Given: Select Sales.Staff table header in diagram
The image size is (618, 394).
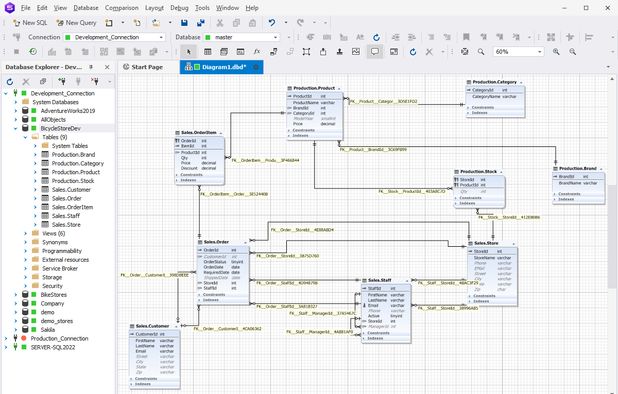Looking at the screenshot, I should point(379,280).
